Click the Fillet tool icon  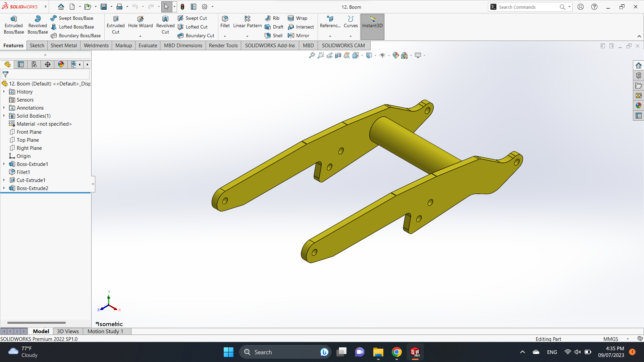click(x=225, y=19)
